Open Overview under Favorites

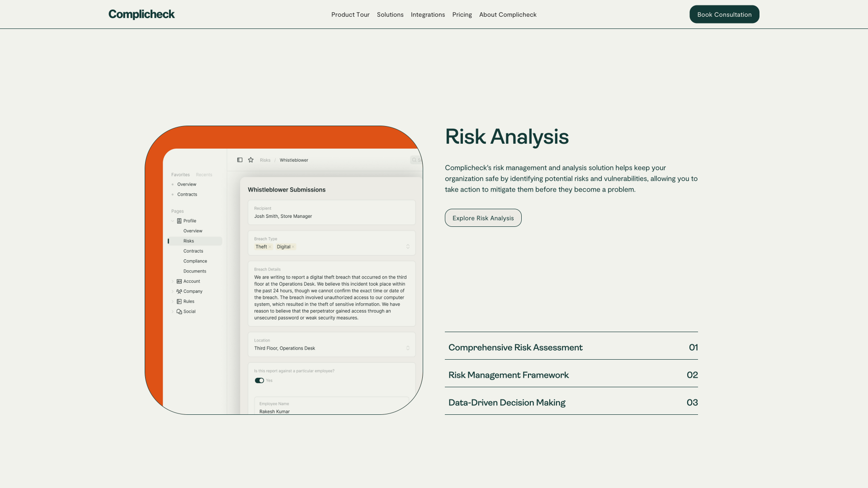click(187, 184)
